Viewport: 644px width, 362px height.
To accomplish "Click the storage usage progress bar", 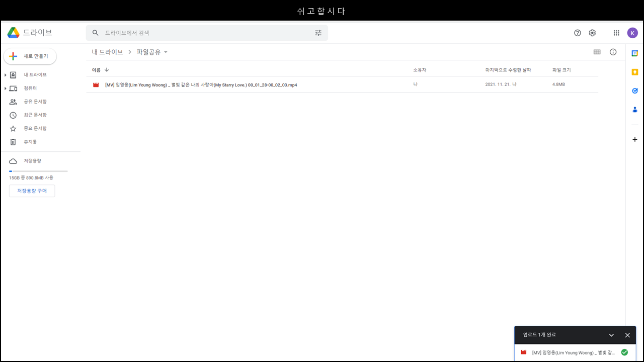I will tap(38, 171).
